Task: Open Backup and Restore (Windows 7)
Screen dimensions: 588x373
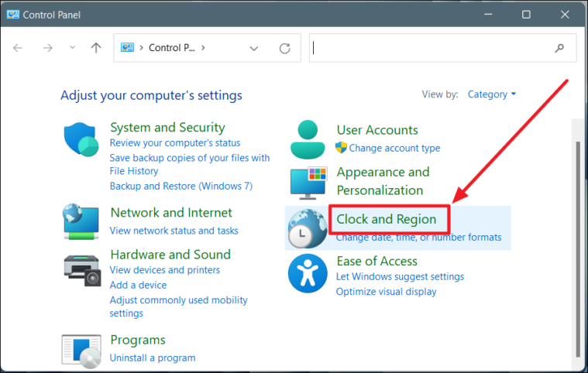Action: click(181, 186)
